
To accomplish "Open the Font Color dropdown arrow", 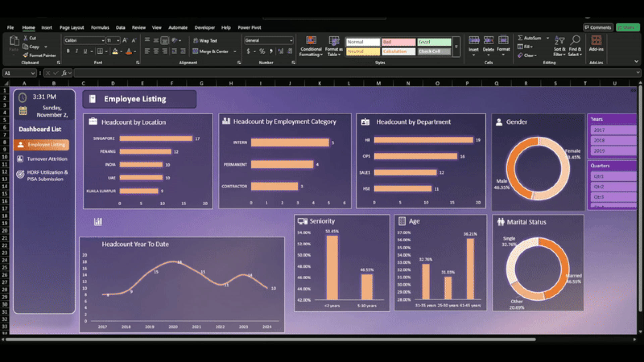I will pos(135,52).
